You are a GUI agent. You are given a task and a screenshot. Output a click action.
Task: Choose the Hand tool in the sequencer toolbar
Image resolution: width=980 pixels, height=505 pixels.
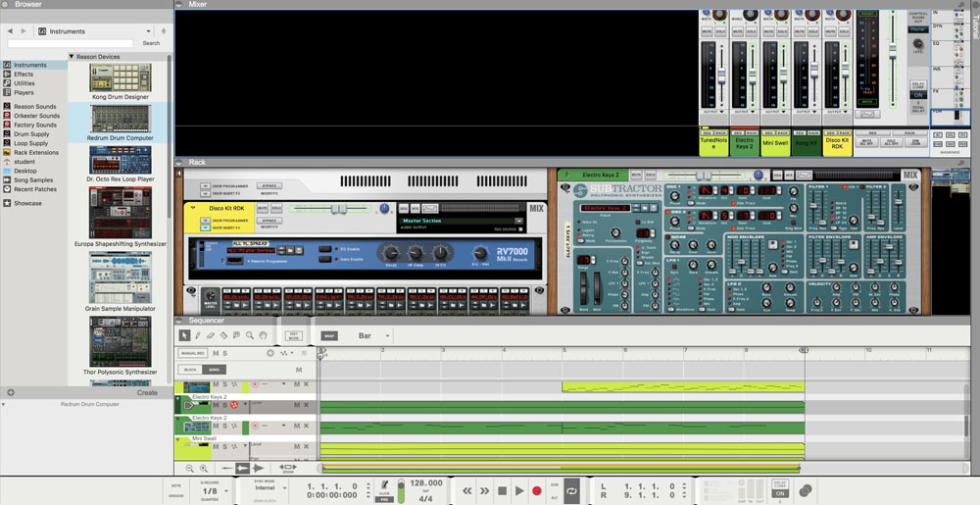pos(263,335)
